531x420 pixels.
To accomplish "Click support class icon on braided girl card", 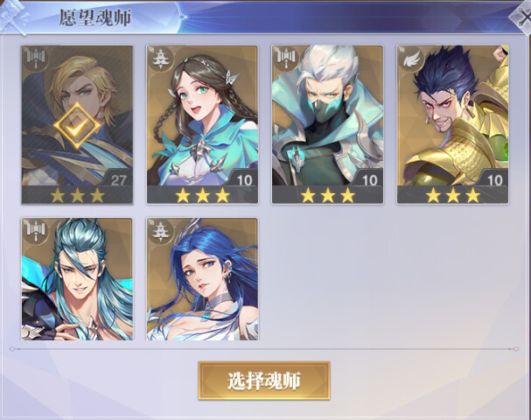I will pos(159,59).
